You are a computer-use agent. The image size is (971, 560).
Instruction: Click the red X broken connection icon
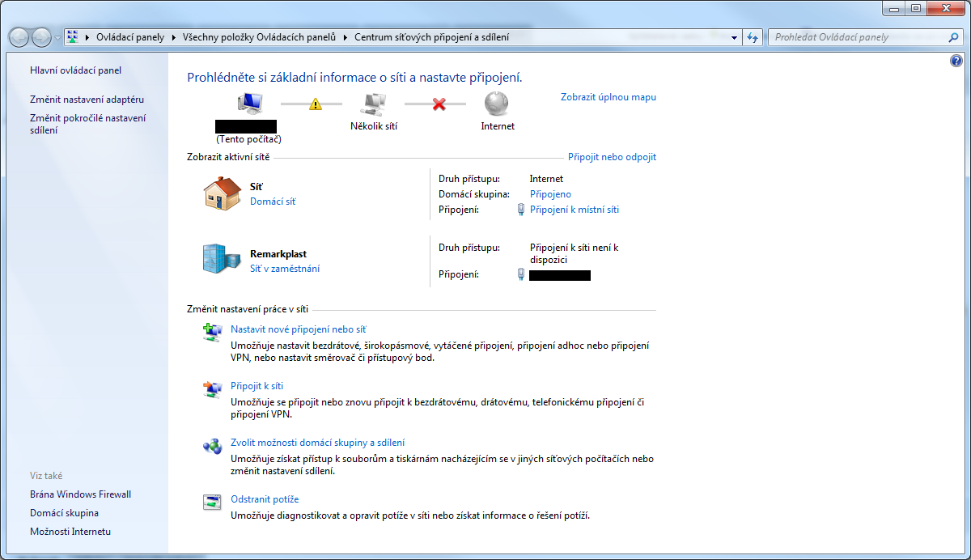(439, 104)
